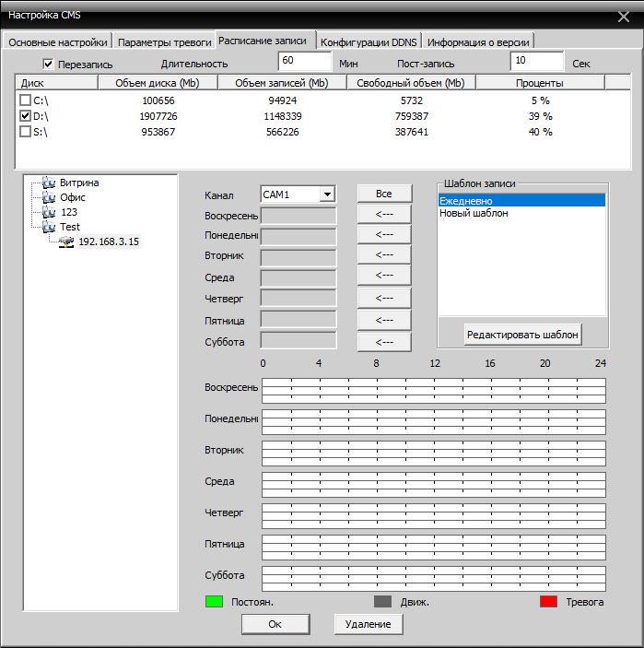Screen dimensions: 644x648
Task: Click the Проценты column header
Action: click(540, 83)
